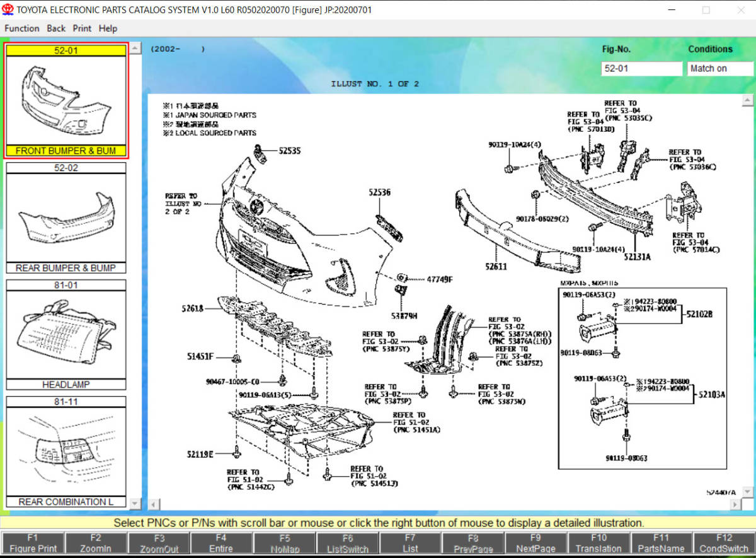The image size is (756, 558).
Task: Click the F11 PartsName button
Action: [661, 543]
